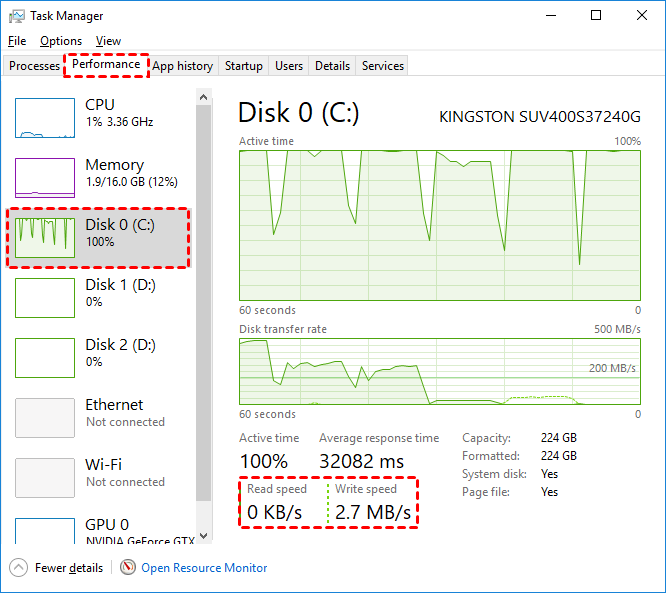Open the File menu

tap(17, 41)
